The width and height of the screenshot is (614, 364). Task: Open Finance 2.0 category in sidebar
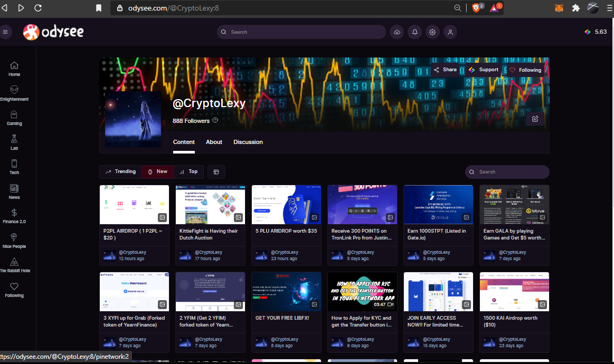click(x=14, y=216)
